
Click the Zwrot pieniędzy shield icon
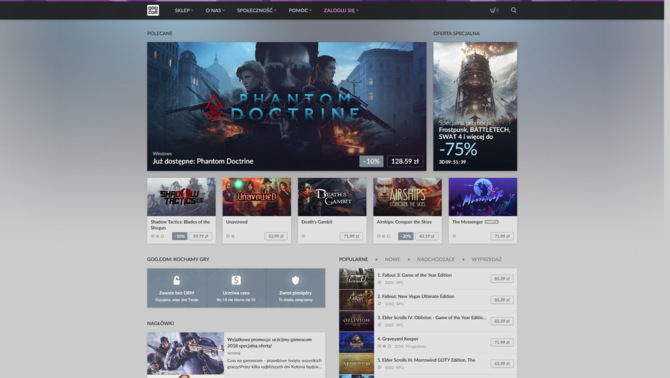[x=295, y=280]
